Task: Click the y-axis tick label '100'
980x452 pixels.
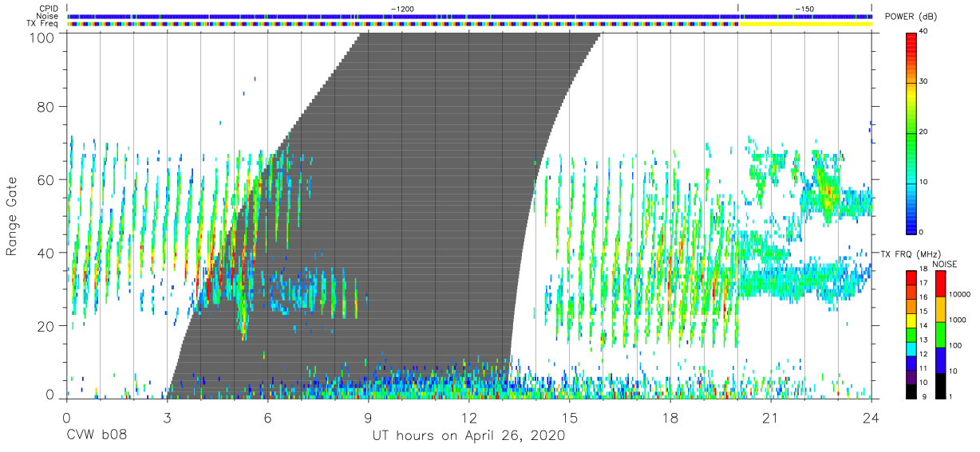Action: click(41, 36)
